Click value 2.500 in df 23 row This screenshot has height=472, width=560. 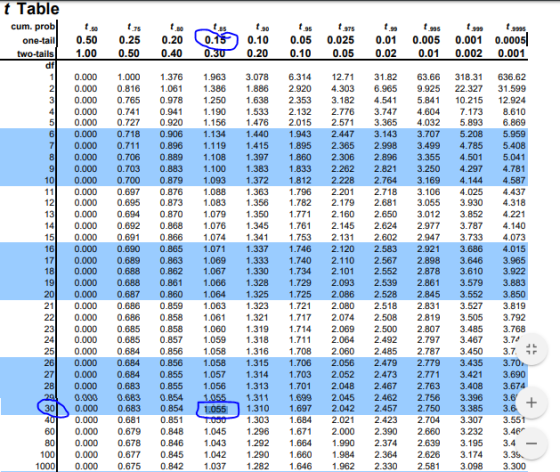385,329
